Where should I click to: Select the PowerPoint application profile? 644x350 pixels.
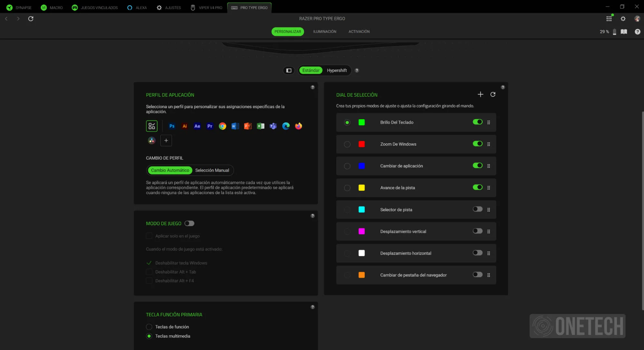pyautogui.click(x=248, y=126)
